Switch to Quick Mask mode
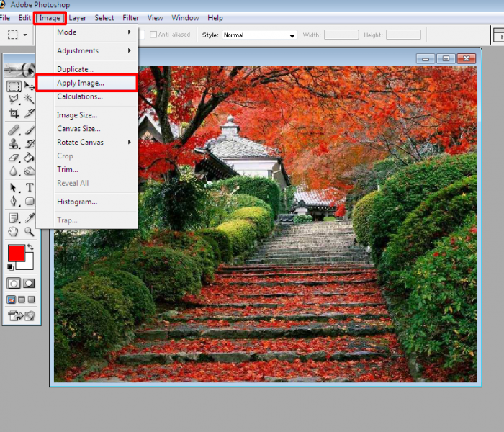 coord(30,284)
